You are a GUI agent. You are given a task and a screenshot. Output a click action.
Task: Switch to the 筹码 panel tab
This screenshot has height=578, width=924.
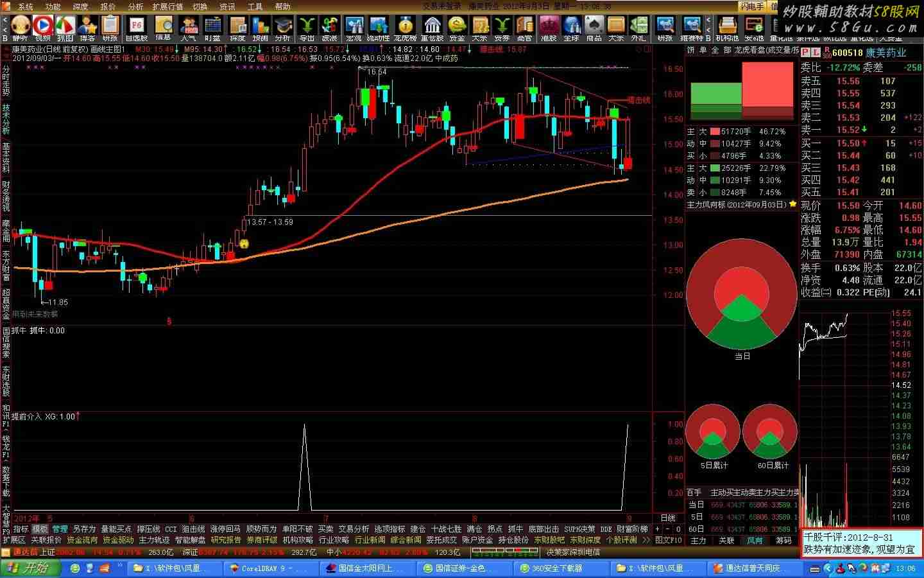click(783, 541)
